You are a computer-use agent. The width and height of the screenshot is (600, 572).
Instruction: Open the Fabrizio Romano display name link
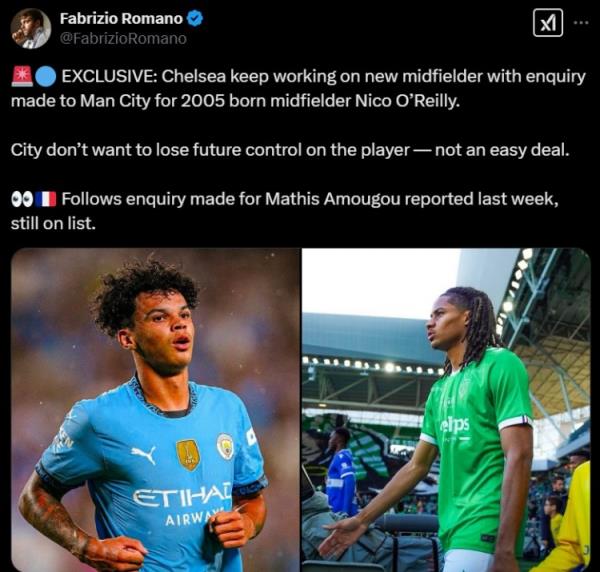click(x=122, y=19)
